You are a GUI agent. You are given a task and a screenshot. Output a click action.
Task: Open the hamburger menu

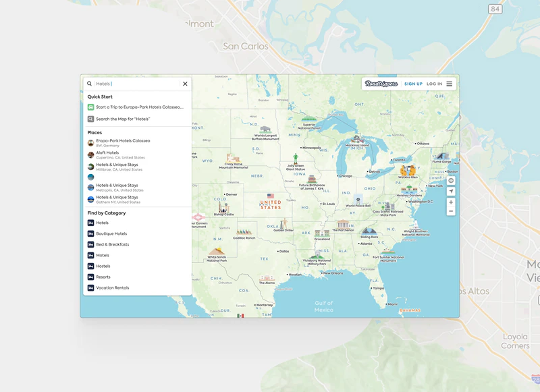450,84
